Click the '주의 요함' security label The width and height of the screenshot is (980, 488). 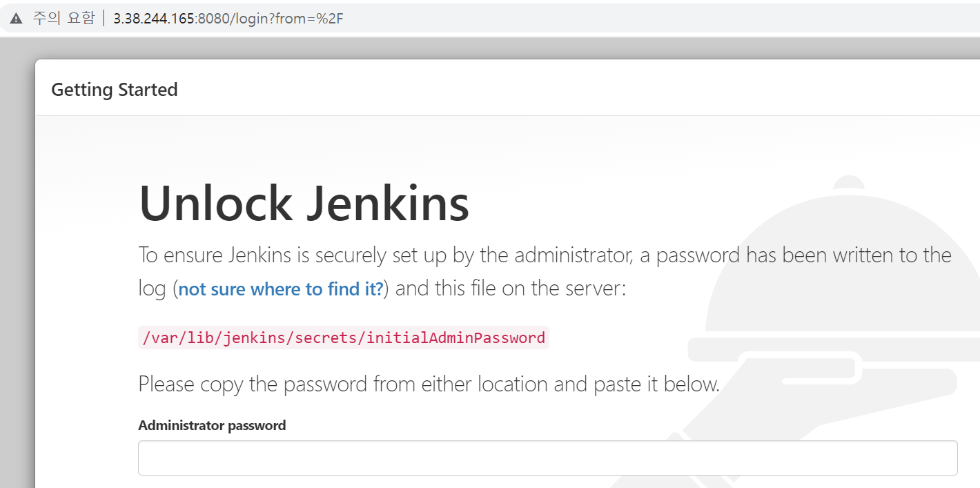[x=63, y=19]
